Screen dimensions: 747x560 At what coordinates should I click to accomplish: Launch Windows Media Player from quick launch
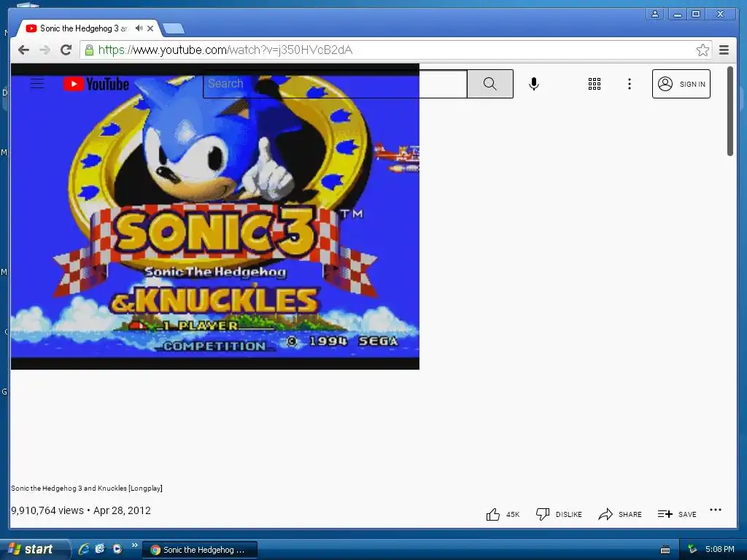click(117, 549)
